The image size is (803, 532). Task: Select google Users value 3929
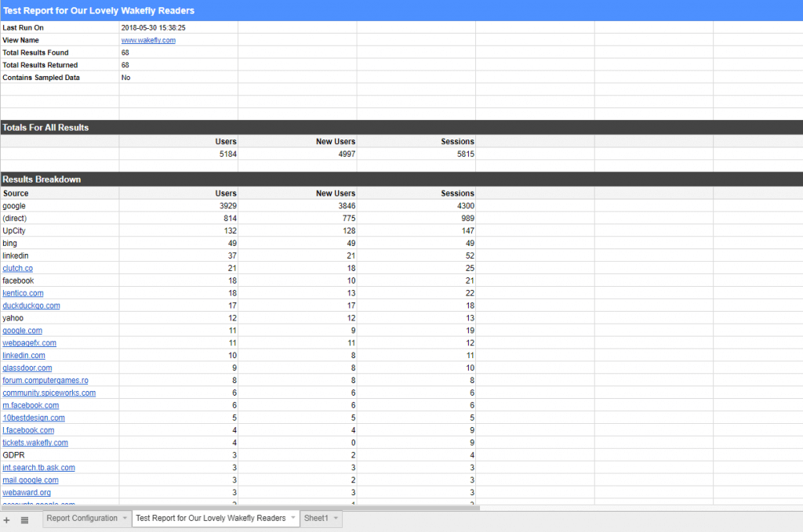click(x=179, y=206)
